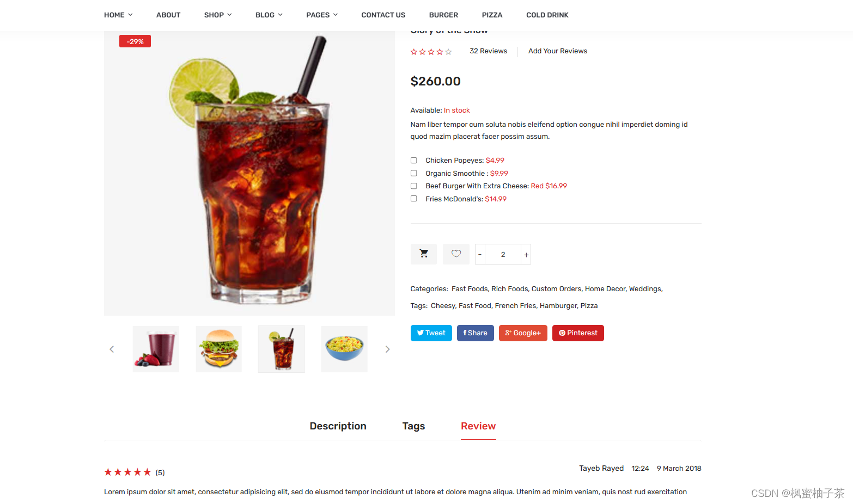Tick the Organic Smoothie checkbox

[x=414, y=173]
